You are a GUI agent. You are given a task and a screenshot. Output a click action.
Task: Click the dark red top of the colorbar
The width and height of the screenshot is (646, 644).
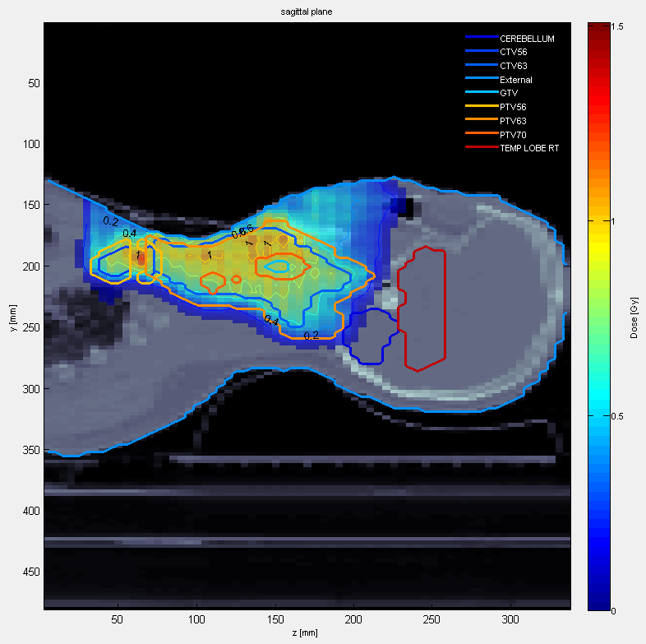[598, 29]
